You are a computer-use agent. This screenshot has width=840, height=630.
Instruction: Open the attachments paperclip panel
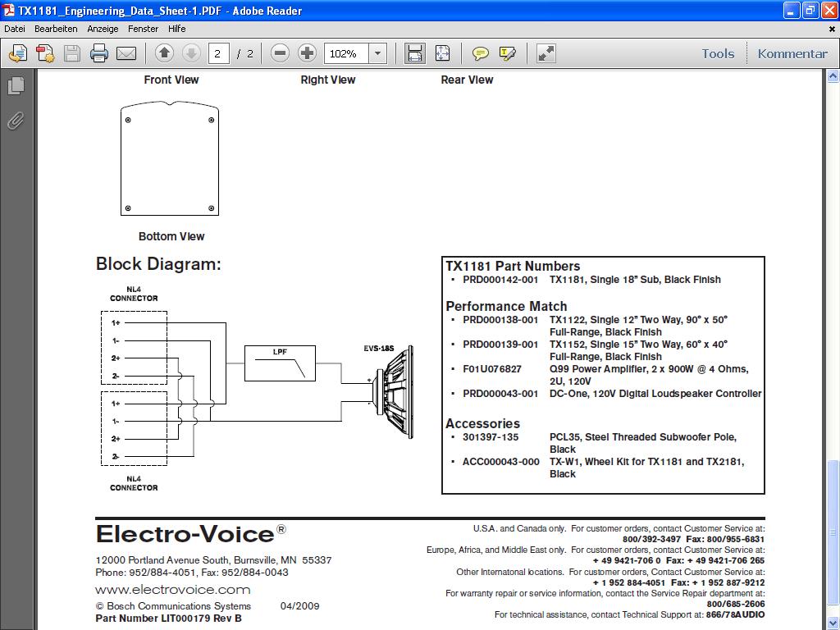pyautogui.click(x=16, y=121)
